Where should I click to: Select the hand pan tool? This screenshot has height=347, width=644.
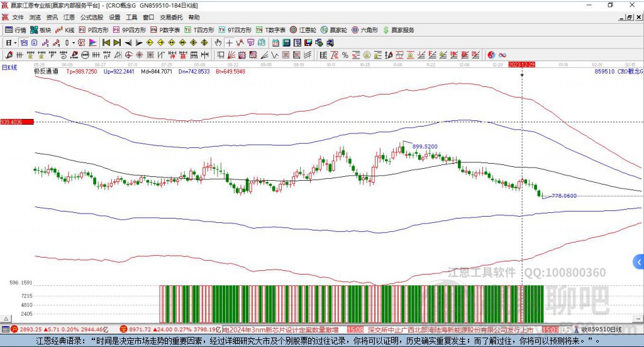point(218,42)
